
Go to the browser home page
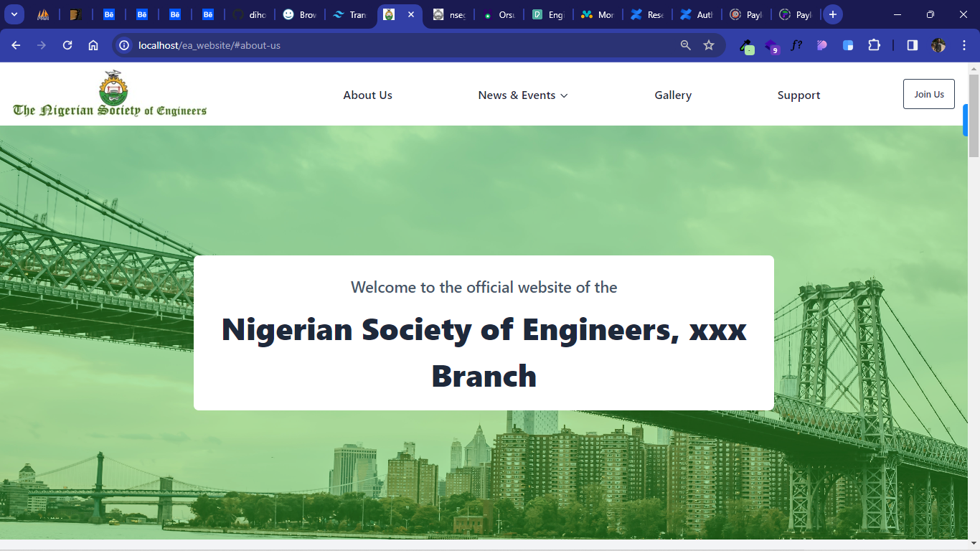click(x=93, y=45)
